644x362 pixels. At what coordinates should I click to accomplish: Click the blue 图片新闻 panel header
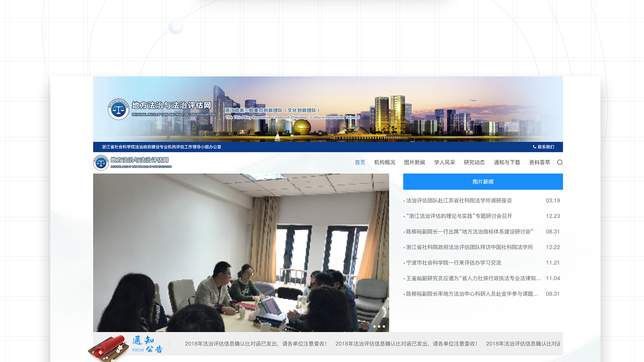[483, 182]
